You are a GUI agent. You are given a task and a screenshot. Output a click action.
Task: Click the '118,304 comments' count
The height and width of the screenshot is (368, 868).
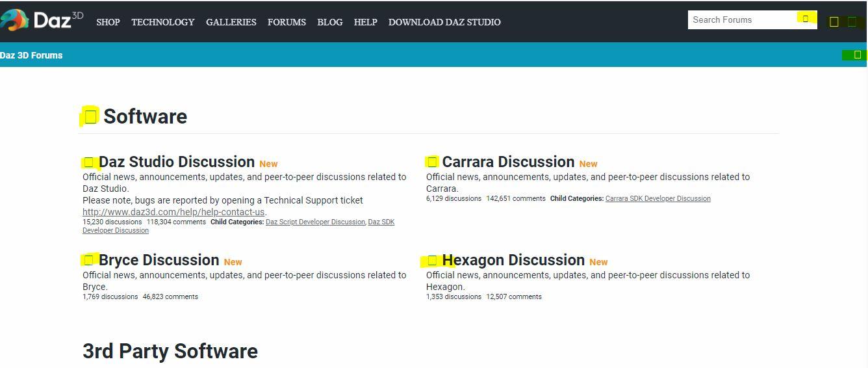[176, 222]
